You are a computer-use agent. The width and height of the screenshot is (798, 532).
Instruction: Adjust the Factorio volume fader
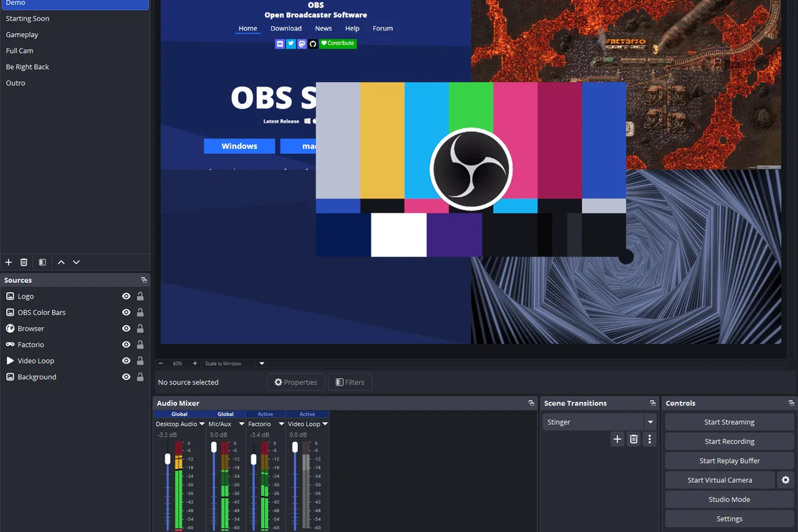(253, 459)
